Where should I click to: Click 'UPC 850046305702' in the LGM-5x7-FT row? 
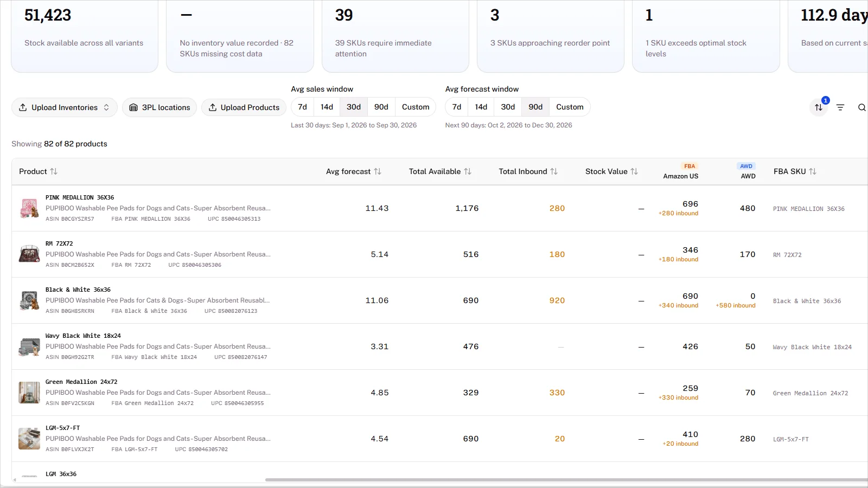coord(201,450)
